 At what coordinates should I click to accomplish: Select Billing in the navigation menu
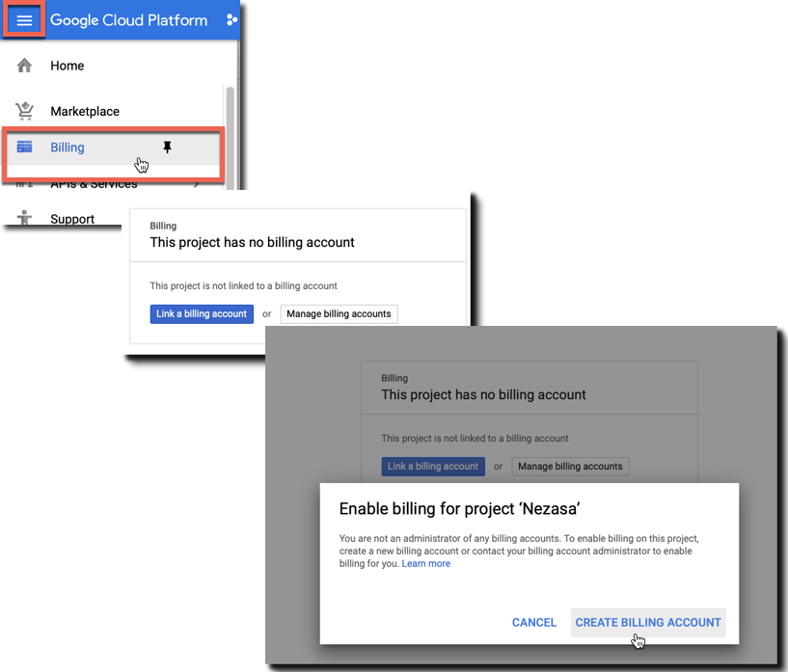point(114,148)
